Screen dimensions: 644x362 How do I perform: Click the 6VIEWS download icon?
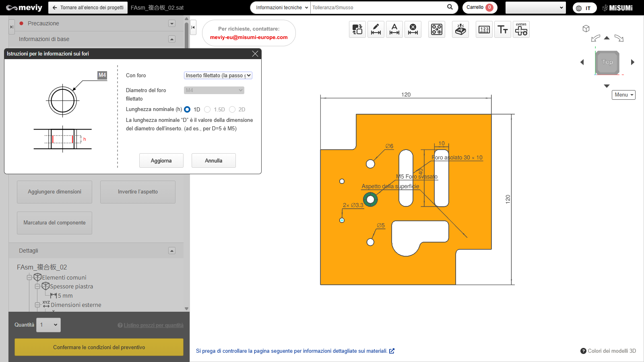tap(521, 29)
